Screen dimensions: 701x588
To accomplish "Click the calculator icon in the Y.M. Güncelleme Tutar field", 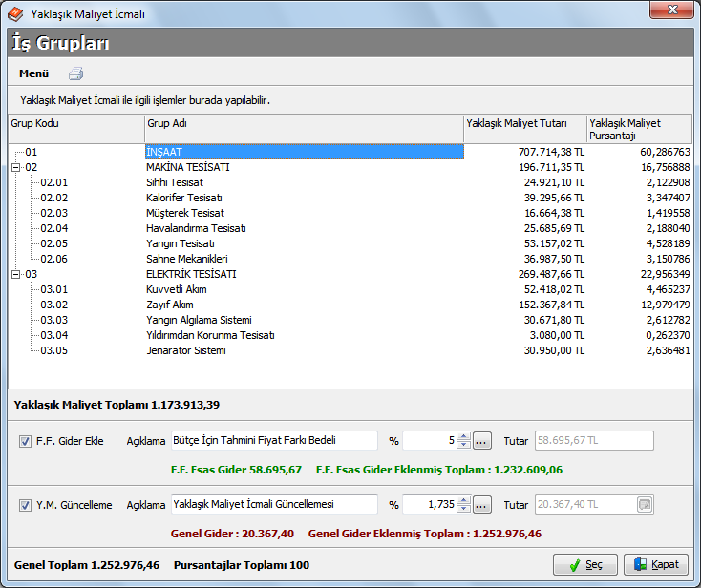I will coord(645,504).
